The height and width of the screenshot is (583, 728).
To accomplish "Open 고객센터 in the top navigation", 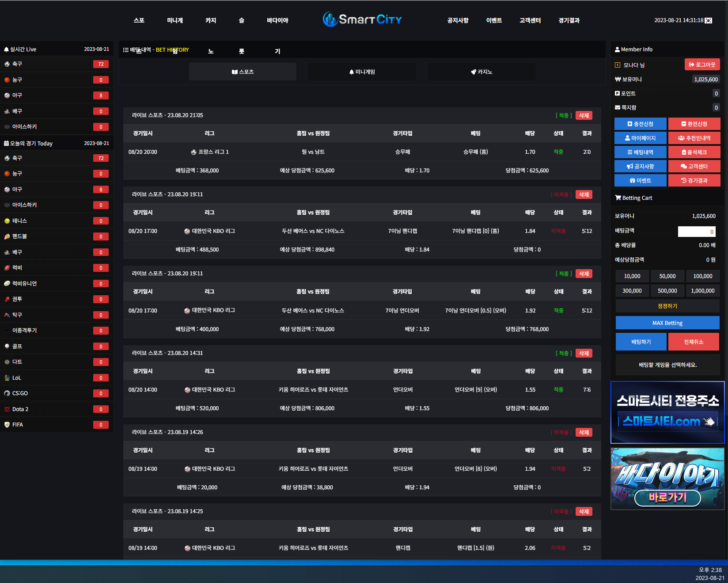I will [x=530, y=20].
